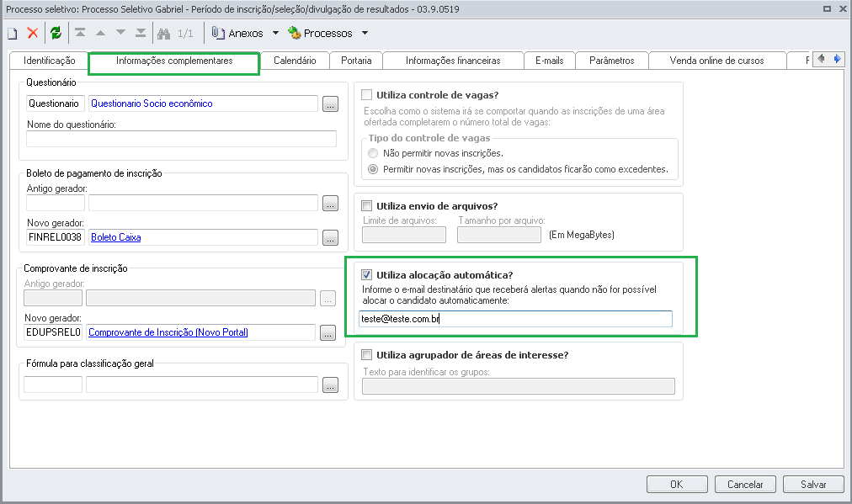Screen dimensions: 852x504
Task: Click the green refresh icon
Action: (56, 33)
